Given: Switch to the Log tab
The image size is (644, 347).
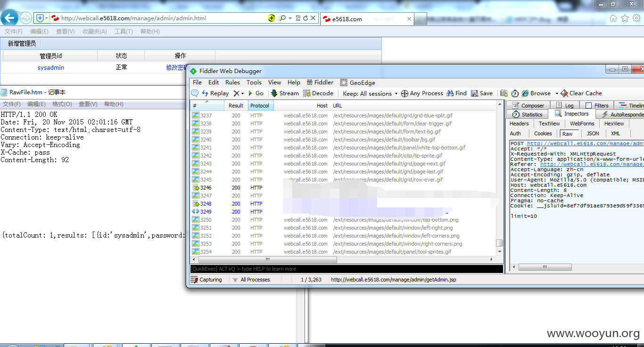Looking at the screenshot, I should point(565,106).
